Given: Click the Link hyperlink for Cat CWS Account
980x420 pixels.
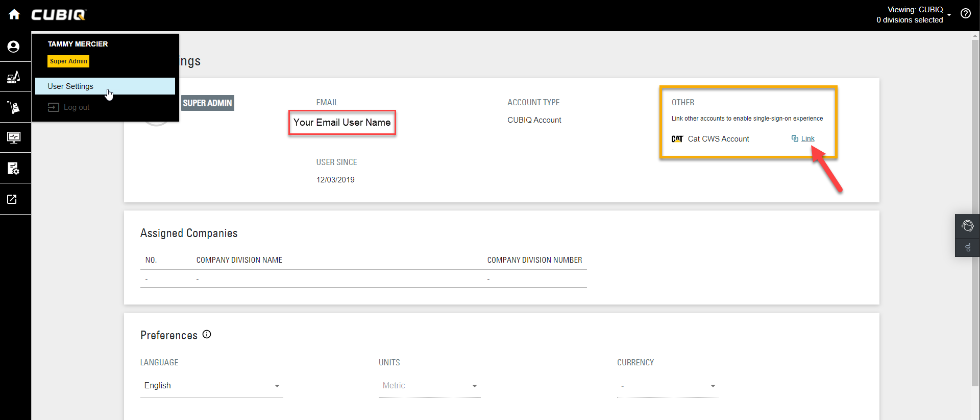Looking at the screenshot, I should pyautogui.click(x=807, y=138).
